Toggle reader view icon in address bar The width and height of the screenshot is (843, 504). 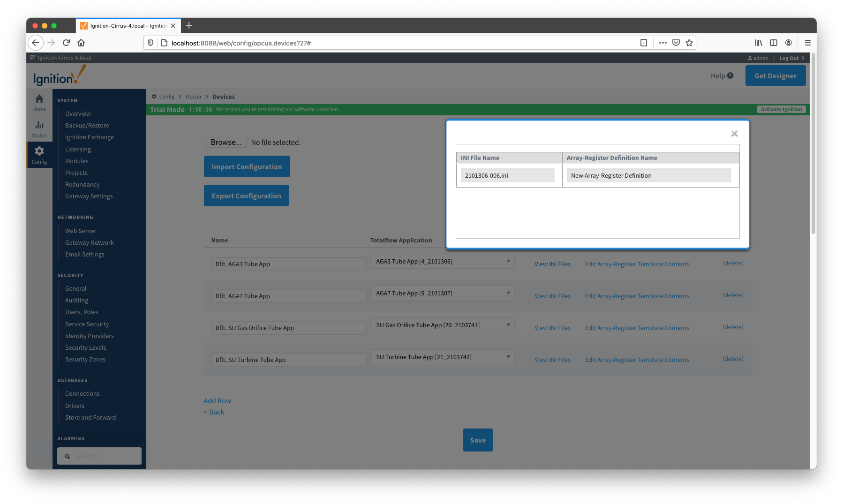point(644,43)
